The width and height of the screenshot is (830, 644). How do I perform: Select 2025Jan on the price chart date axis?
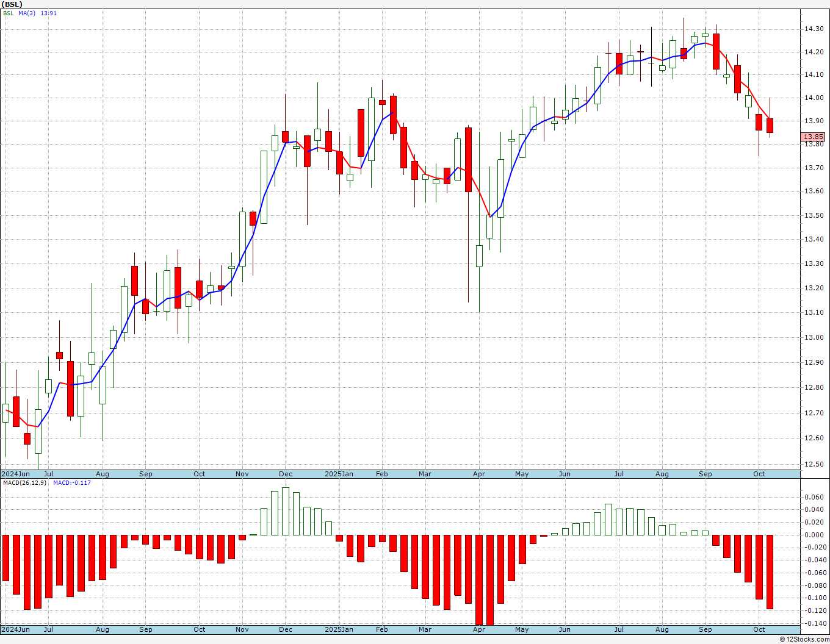[x=339, y=474]
